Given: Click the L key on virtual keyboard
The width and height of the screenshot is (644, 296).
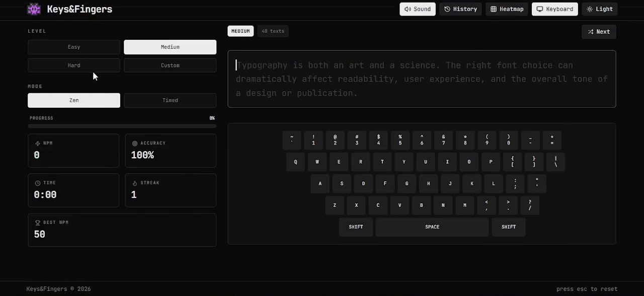Looking at the screenshot, I should point(494,184).
